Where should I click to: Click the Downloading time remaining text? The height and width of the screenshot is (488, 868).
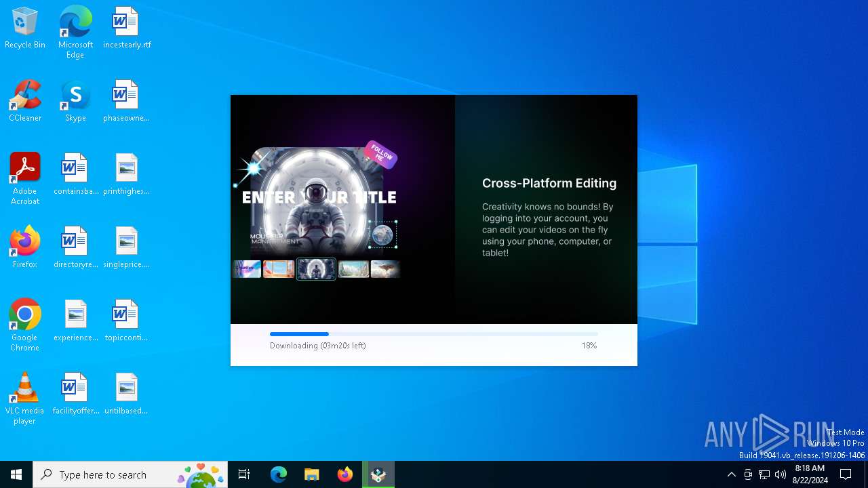click(318, 346)
